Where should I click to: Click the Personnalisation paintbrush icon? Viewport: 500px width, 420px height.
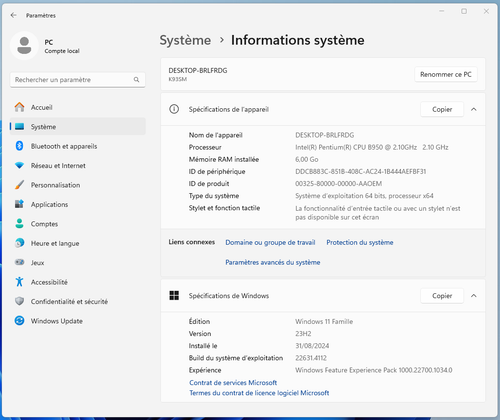tap(19, 185)
